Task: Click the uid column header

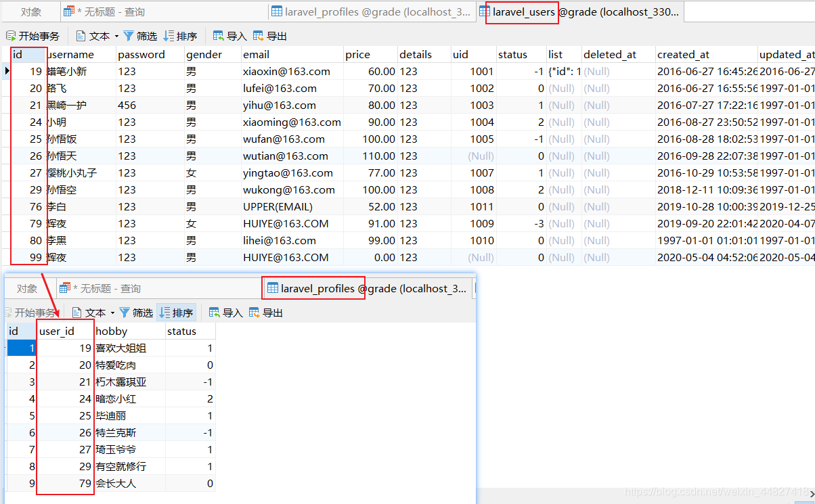Action: (x=473, y=54)
